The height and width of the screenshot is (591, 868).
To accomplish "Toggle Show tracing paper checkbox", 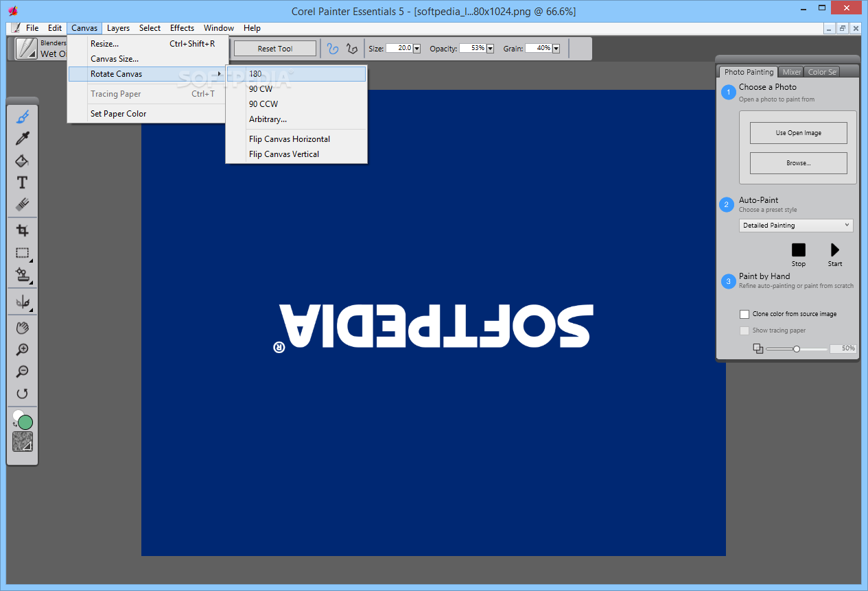I will click(x=744, y=330).
